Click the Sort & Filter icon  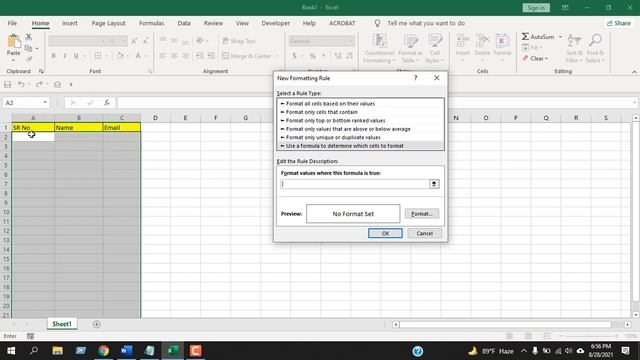pyautogui.click(x=574, y=41)
